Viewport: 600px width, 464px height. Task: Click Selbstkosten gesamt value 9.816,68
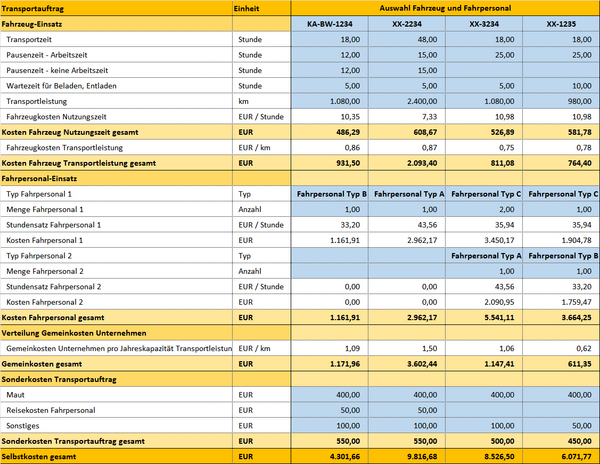[x=407, y=456]
